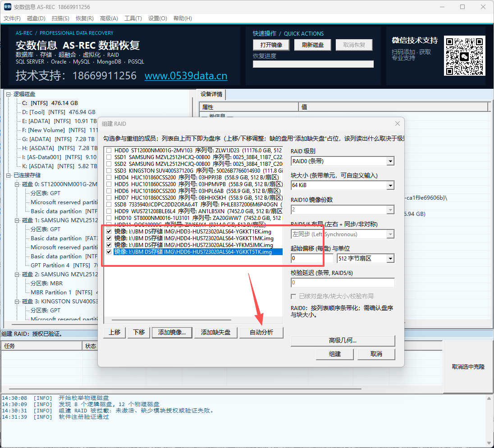Check the SSD1 SAMSUNG MZVL2512HCJQ checkbox
The image size is (494, 448).
pyautogui.click(x=109, y=157)
